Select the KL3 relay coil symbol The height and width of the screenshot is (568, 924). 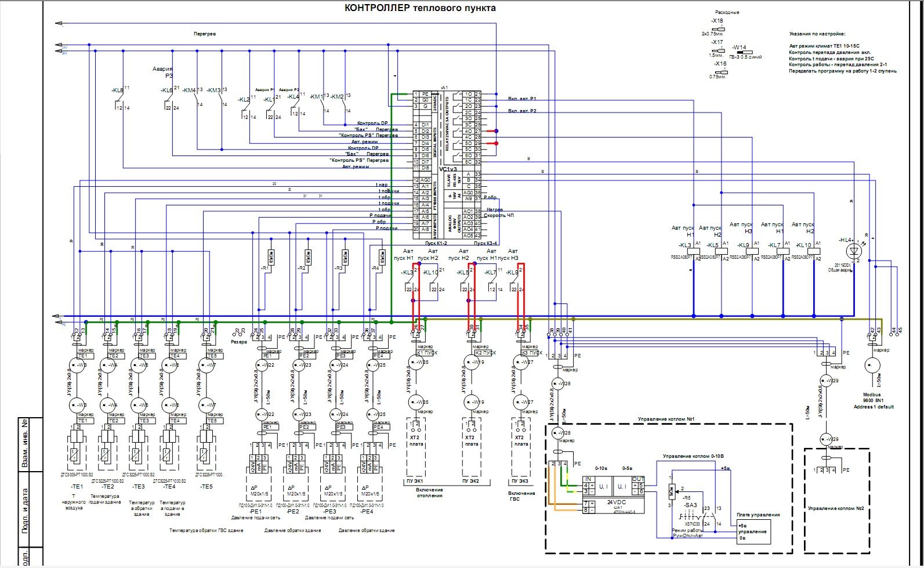pyautogui.click(x=692, y=251)
